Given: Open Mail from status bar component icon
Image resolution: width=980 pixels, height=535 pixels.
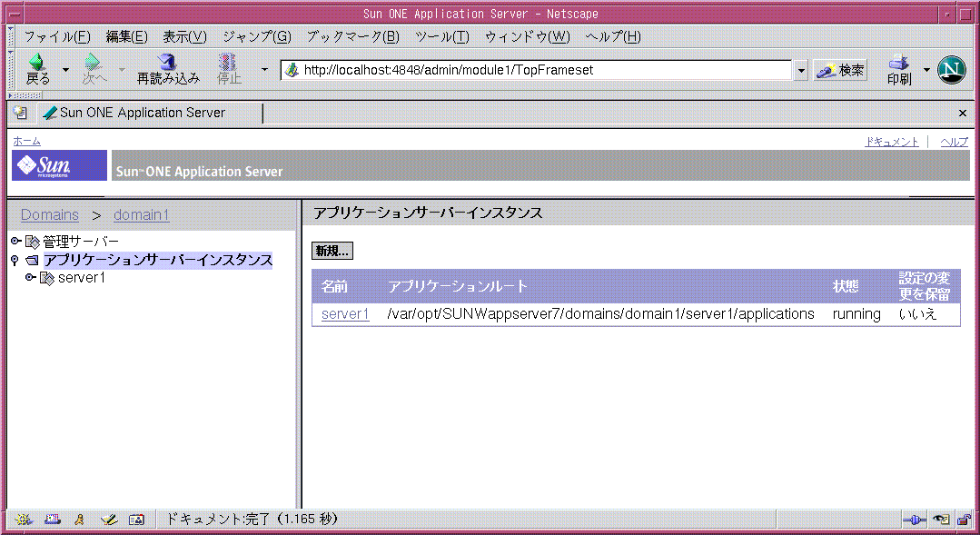Looking at the screenshot, I should tap(53, 520).
